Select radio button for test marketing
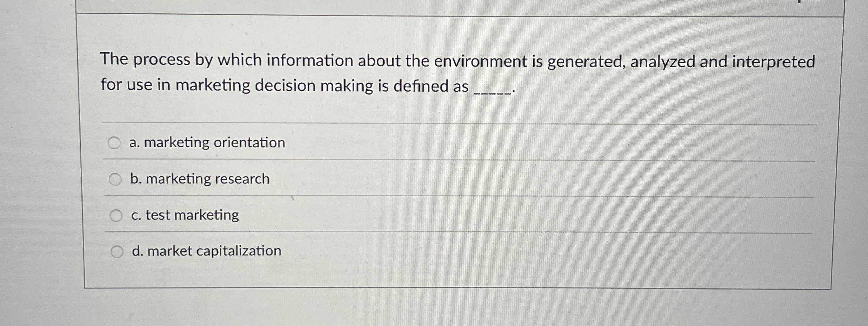This screenshot has height=326, width=868. (116, 215)
